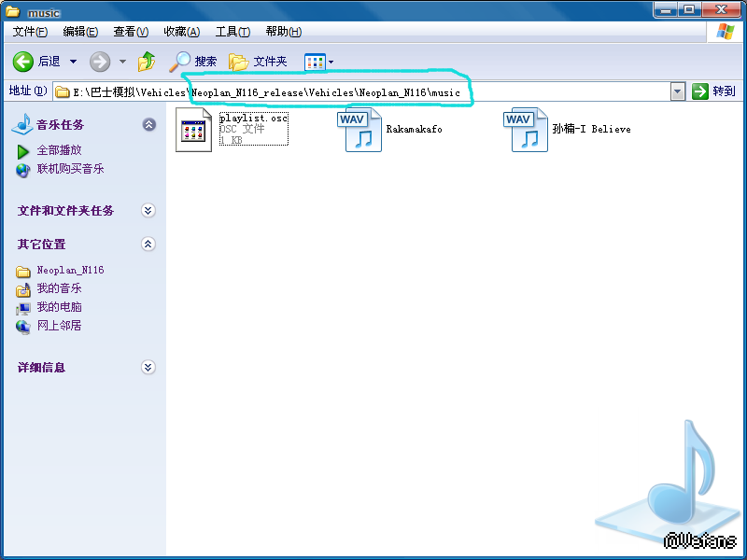
Task: Open the 我的电脑 link
Action: pyautogui.click(x=60, y=307)
